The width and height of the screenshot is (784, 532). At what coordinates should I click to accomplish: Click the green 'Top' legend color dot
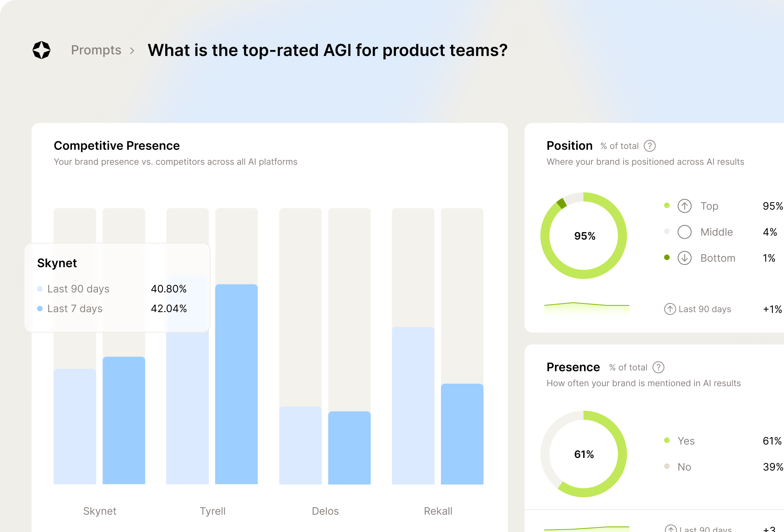click(x=667, y=205)
